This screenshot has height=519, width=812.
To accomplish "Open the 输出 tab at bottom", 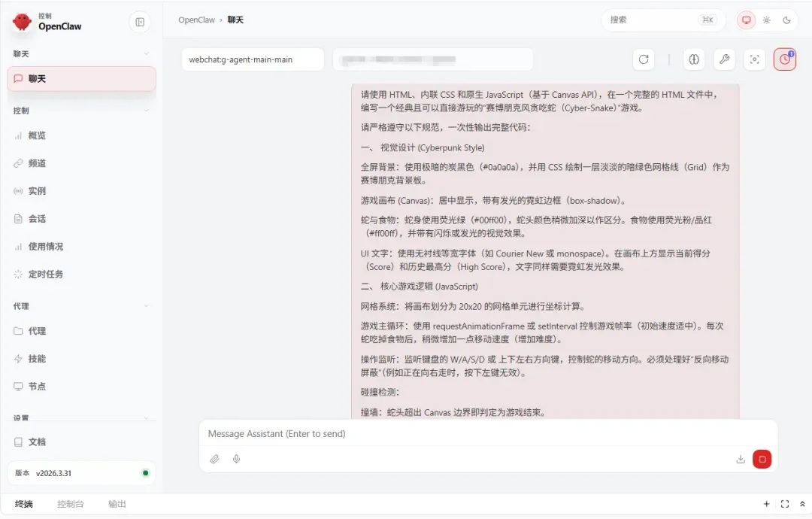I will [117, 504].
